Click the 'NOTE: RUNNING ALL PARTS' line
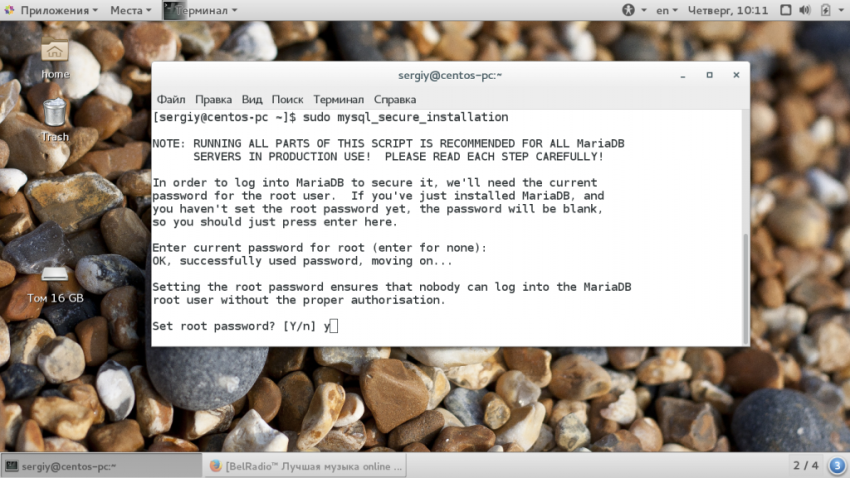850x478 pixels. coord(388,144)
